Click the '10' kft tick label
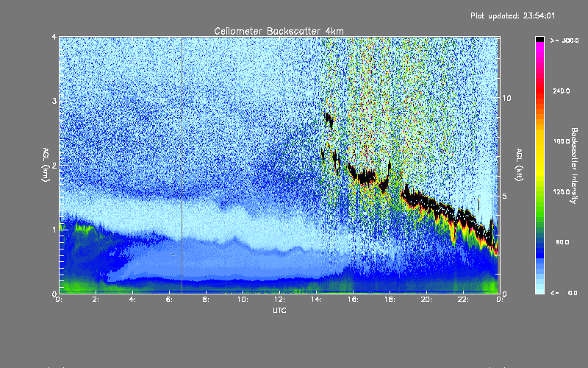The width and height of the screenshot is (588, 368). (506, 98)
